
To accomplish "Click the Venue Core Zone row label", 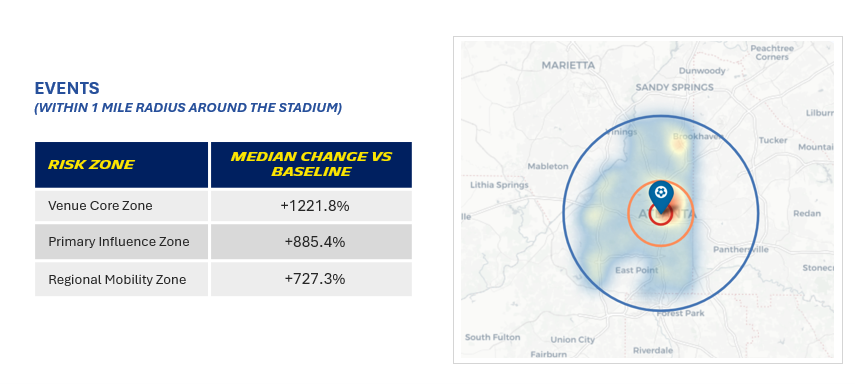I will point(100,206).
